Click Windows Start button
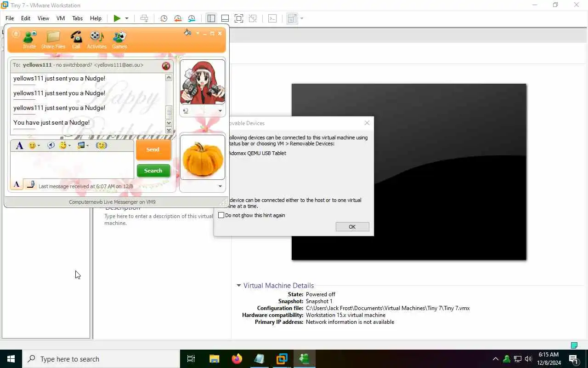Screen dimensions: 588x368 coord(11,359)
